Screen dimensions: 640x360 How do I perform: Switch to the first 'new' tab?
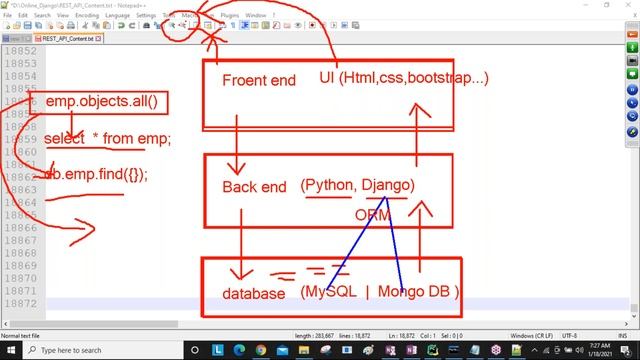(x=16, y=39)
